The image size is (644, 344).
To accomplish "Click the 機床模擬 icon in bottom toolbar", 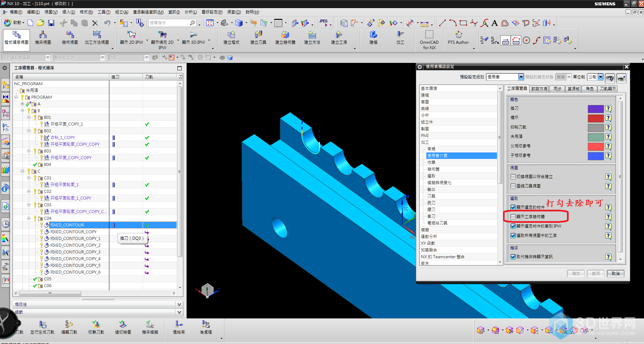I will pos(150,324).
